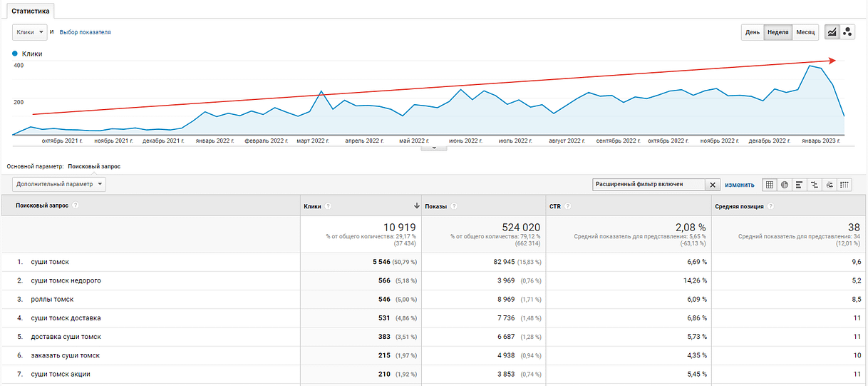The image size is (868, 386).
Task: Select the term cloud view icon
Action: [x=830, y=185]
